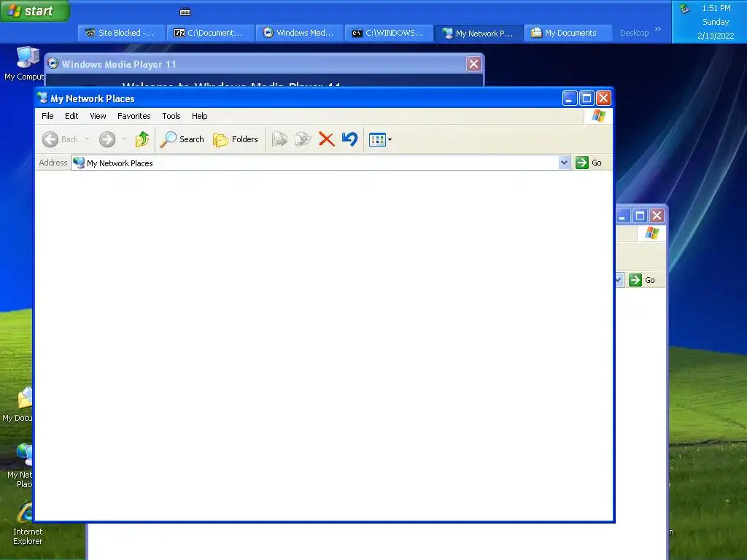Click the My Network Places title bar icon
This screenshot has height=560, width=747.
(x=43, y=98)
